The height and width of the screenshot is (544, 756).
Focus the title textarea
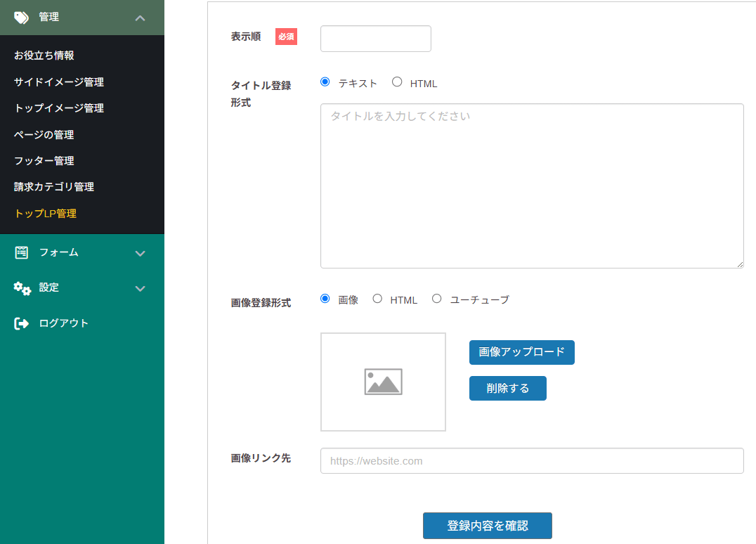pyautogui.click(x=532, y=186)
